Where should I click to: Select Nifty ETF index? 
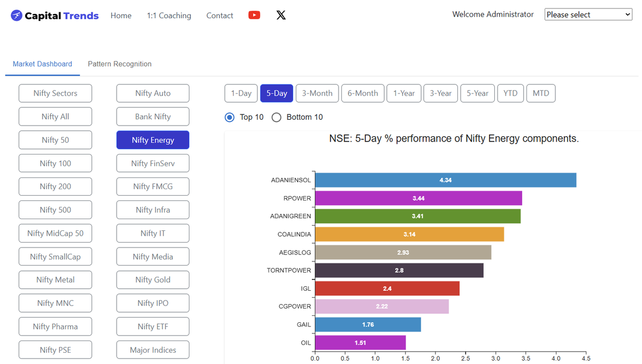click(x=153, y=327)
